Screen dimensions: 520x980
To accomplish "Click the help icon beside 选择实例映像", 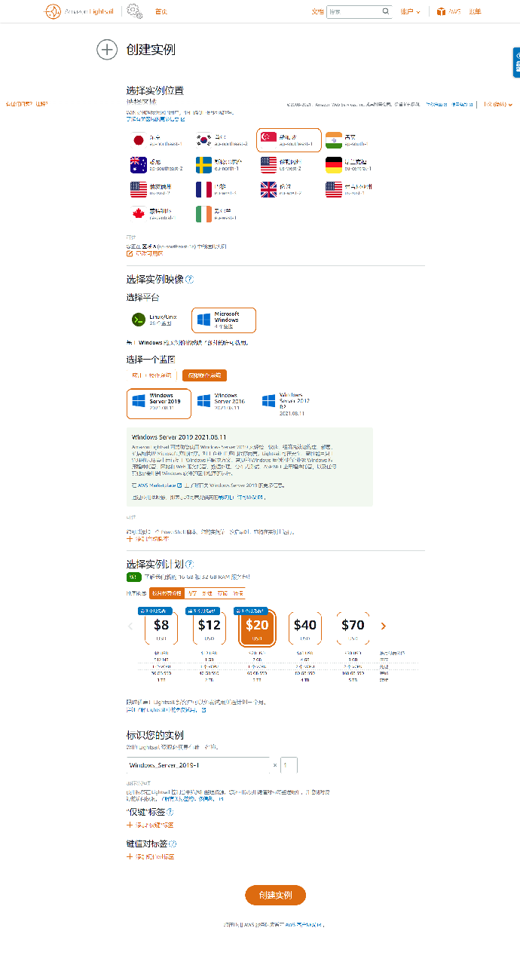I will click(189, 280).
